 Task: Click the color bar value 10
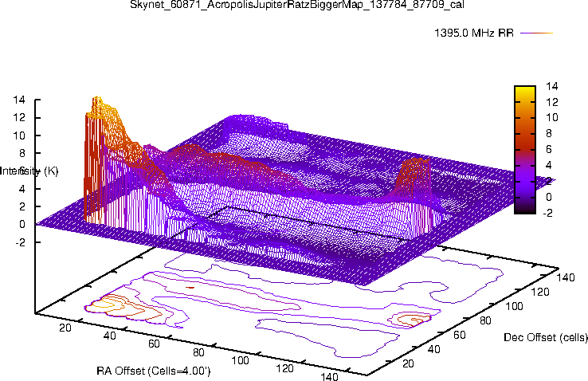[x=551, y=118]
